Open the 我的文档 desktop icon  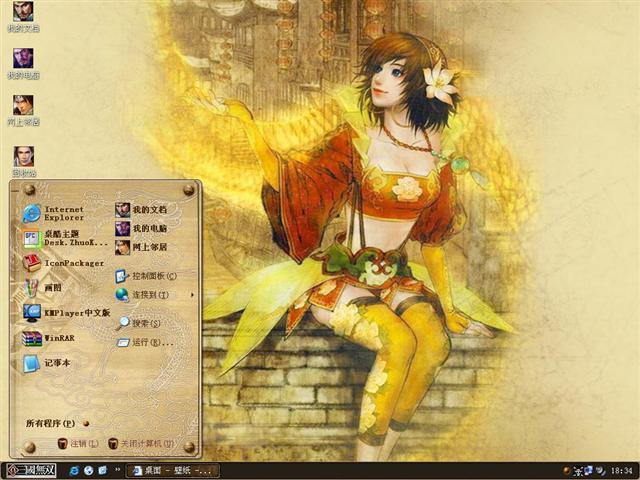[x=23, y=16]
